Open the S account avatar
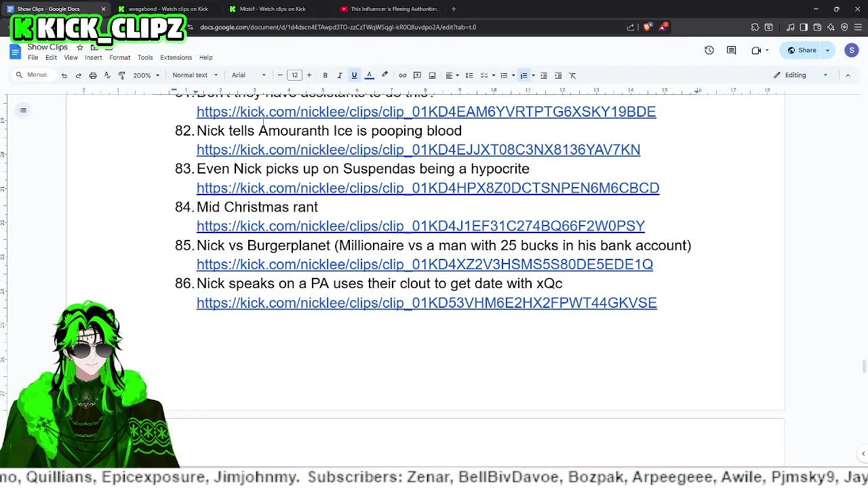The width and height of the screenshot is (868, 488). pyautogui.click(x=852, y=50)
